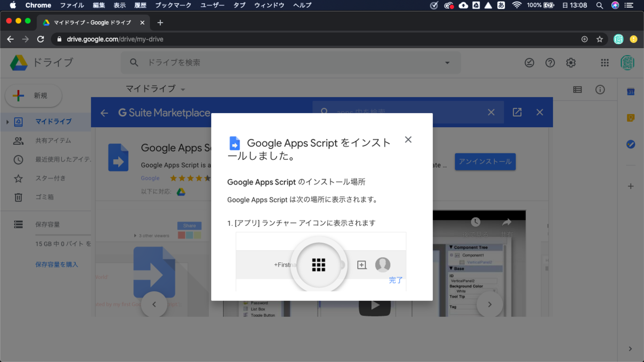Close the installation confirmation dialog
644x362 pixels.
[408, 140]
